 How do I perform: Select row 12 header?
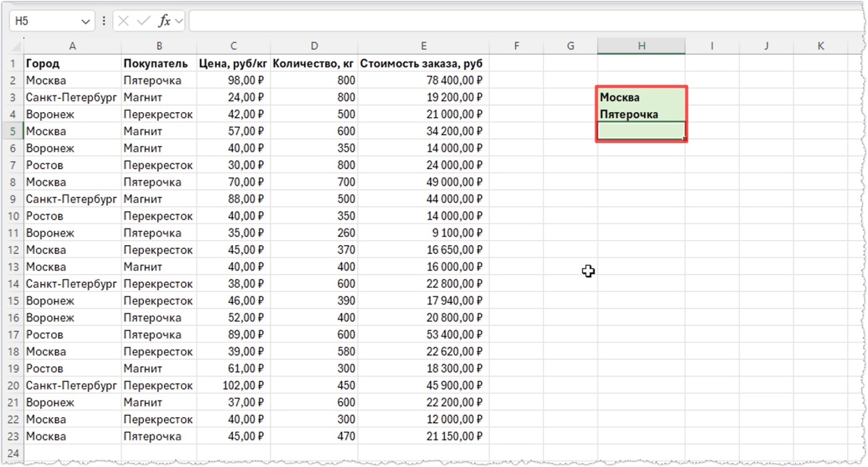coord(12,250)
